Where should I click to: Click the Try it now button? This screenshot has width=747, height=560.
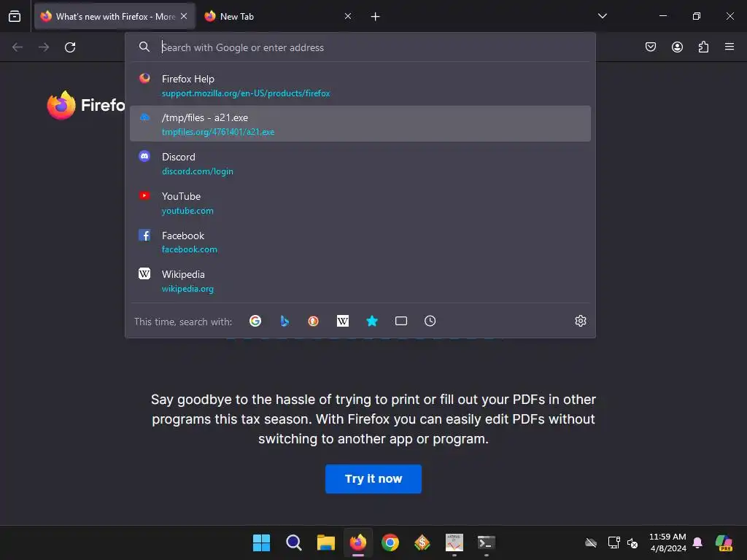[x=373, y=478]
